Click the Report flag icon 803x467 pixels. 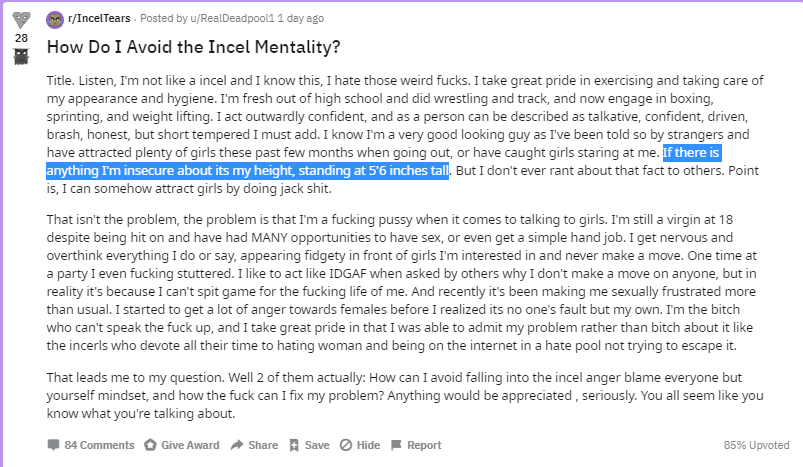click(x=396, y=445)
